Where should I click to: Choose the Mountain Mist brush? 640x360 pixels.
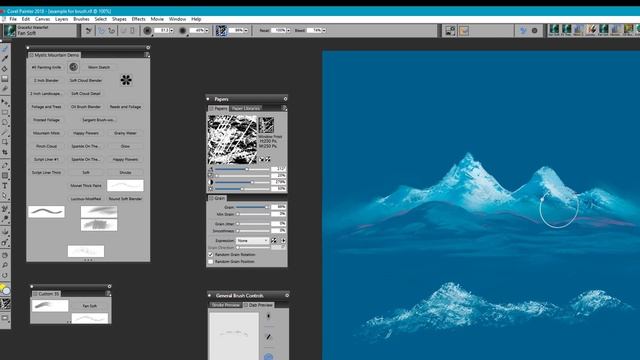tap(47, 133)
